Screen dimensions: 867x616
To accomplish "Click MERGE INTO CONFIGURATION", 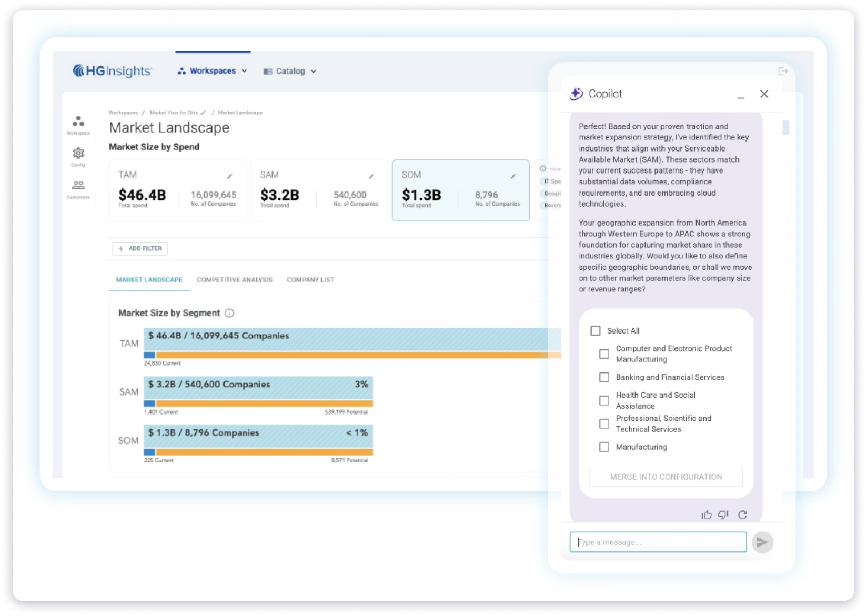I will [x=666, y=477].
